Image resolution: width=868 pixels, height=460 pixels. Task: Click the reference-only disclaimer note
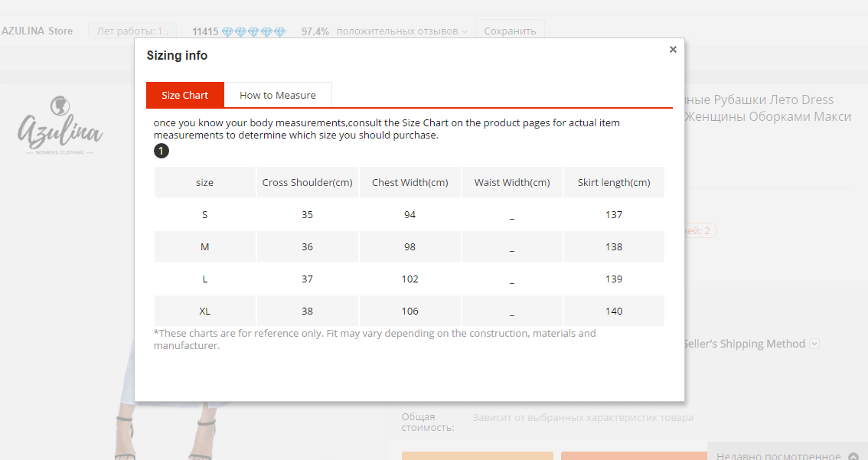click(375, 339)
